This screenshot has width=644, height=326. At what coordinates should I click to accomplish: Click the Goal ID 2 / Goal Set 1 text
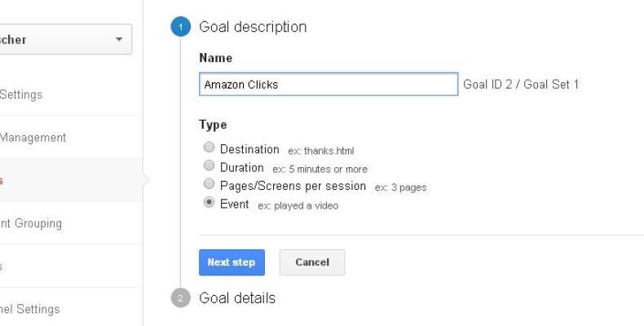coord(521,84)
